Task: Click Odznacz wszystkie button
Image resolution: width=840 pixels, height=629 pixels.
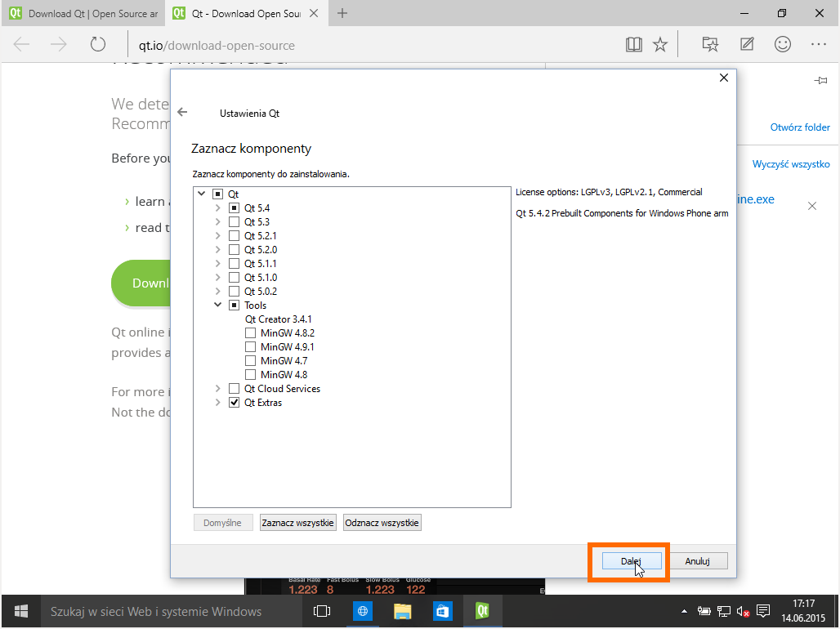Action: tap(382, 522)
